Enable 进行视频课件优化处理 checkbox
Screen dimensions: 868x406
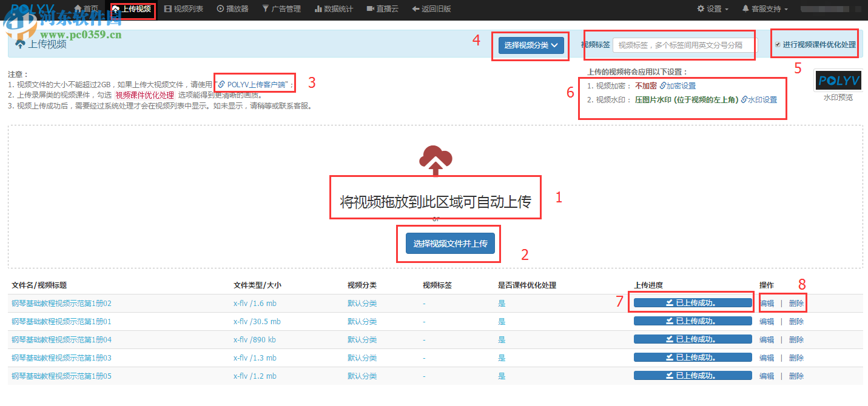[778, 43]
